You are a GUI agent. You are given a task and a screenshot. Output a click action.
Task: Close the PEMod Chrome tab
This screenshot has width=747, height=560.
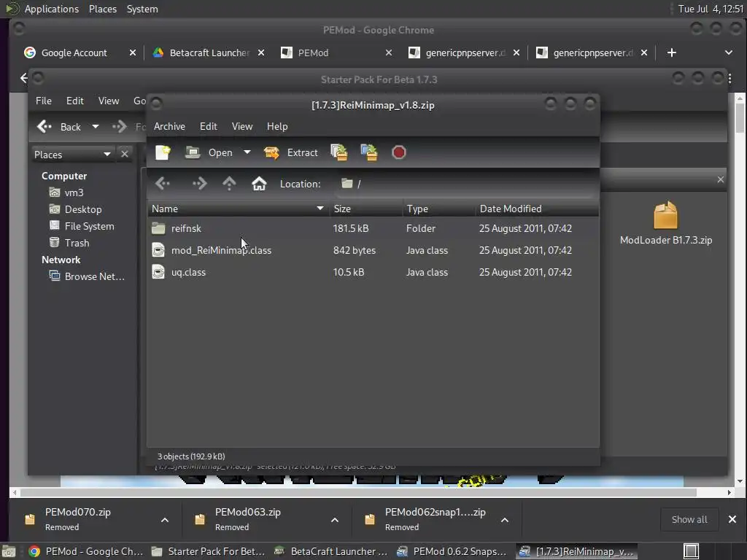389,52
